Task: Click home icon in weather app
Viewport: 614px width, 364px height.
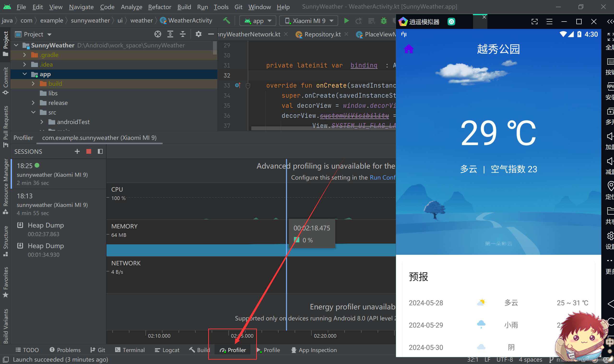Action: (409, 49)
